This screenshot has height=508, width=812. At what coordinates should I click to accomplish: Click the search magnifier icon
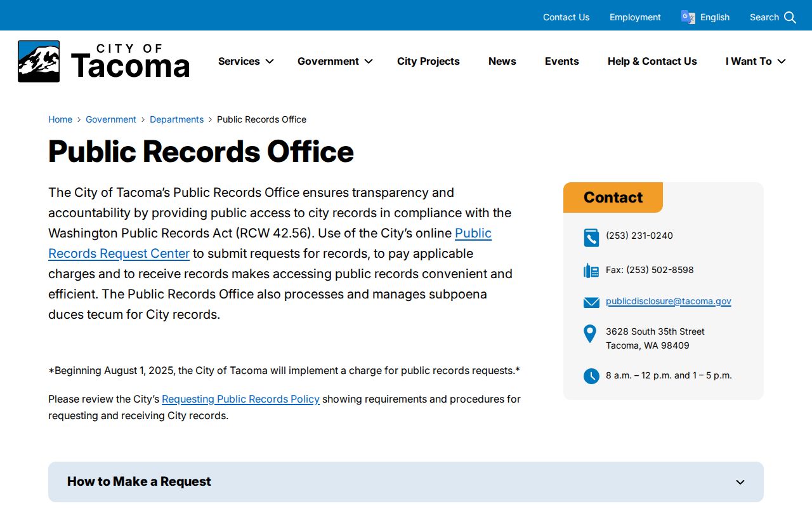point(790,17)
